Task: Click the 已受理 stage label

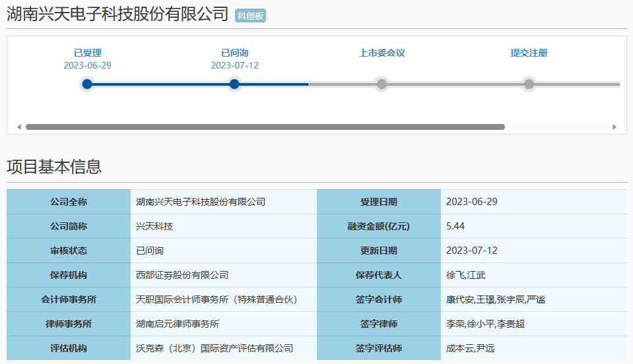Action: tap(87, 53)
